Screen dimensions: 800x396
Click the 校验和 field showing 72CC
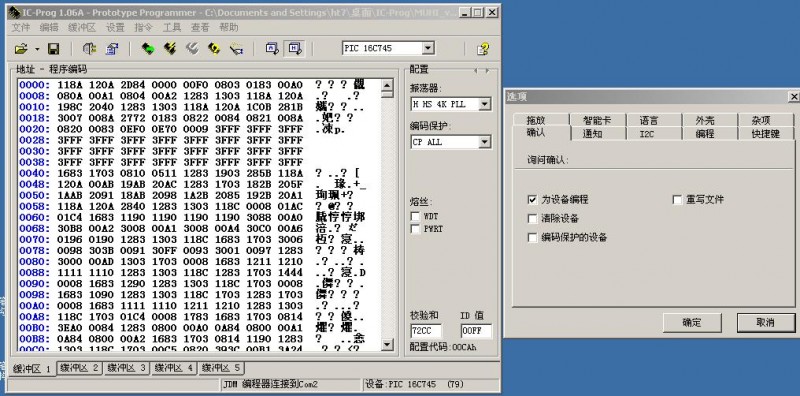(427, 331)
